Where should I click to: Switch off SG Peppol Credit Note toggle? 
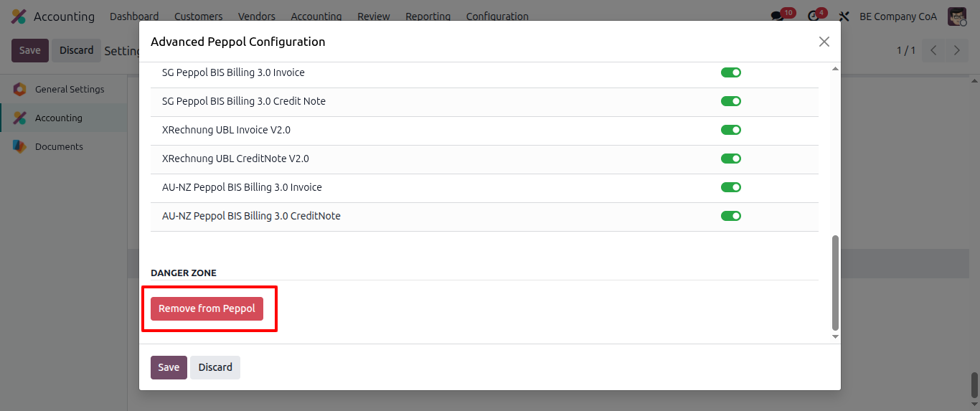(x=730, y=101)
